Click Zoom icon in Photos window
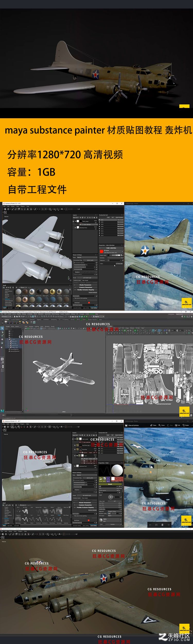Viewport: 193px width, 644px height. 162,425
